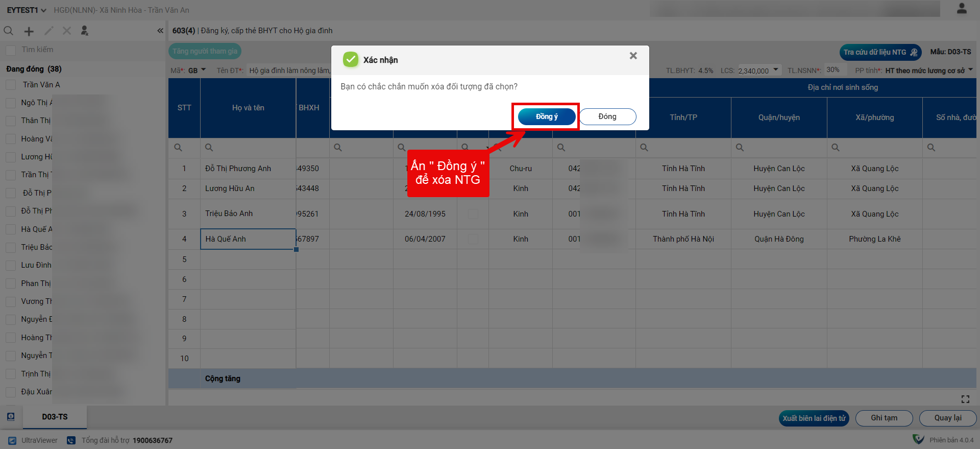980x449 pixels.
Task: Toggle the select-all checkbox beside Tìm kiếm
Action: click(x=10, y=50)
